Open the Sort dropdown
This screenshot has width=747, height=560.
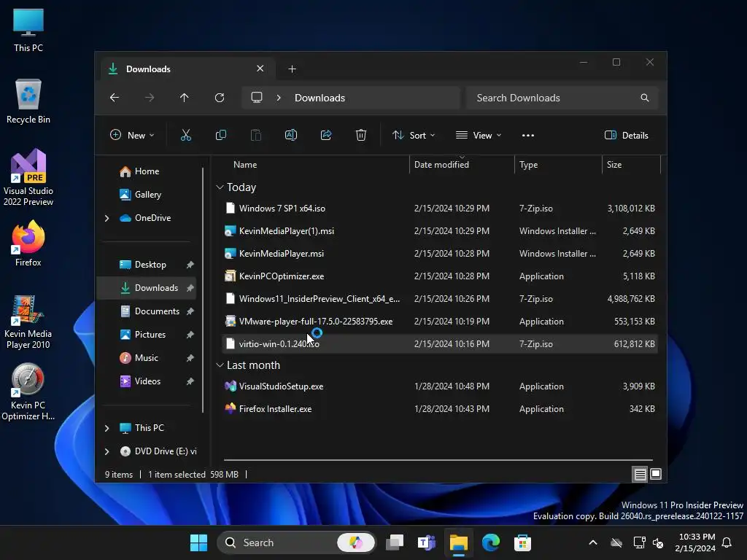point(414,135)
